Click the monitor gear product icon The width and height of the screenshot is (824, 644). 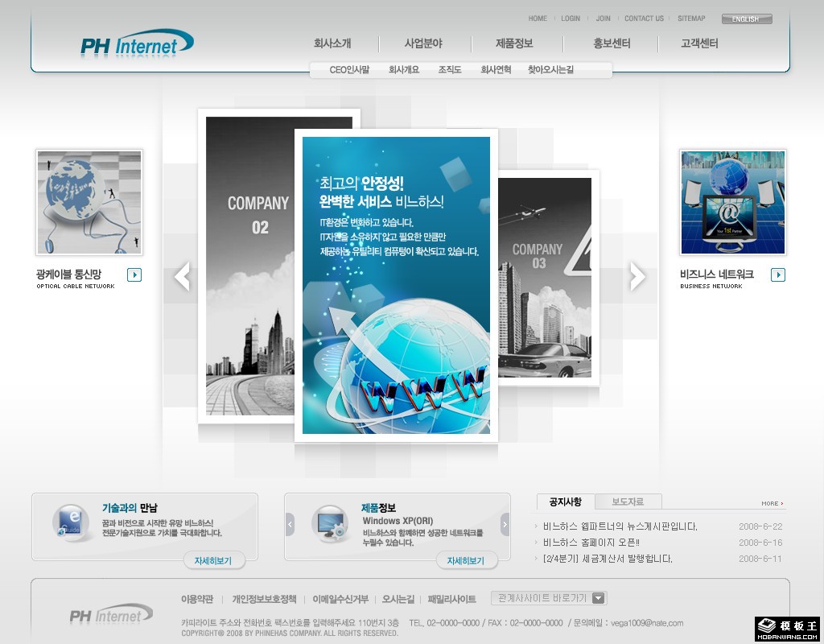330,522
